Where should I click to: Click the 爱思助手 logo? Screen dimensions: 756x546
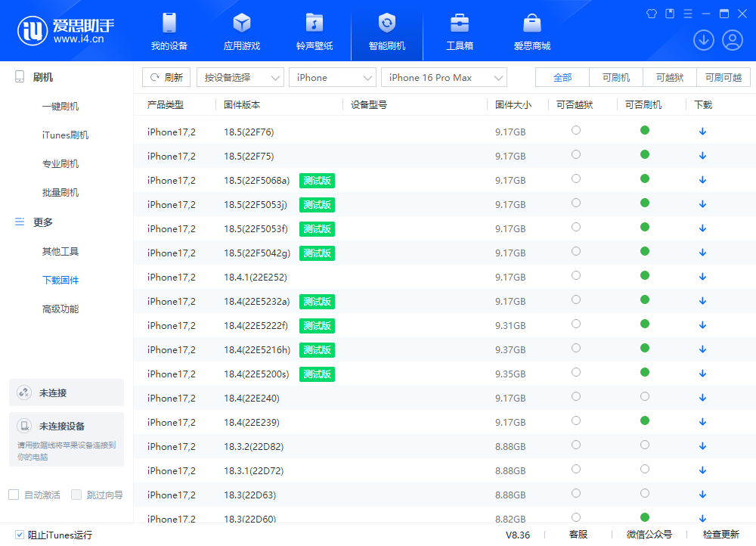[x=66, y=30]
